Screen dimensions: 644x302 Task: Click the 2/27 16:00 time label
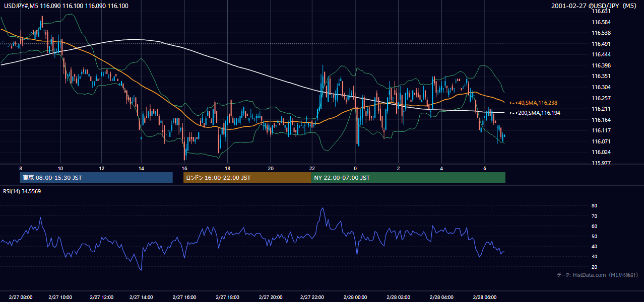(184, 297)
